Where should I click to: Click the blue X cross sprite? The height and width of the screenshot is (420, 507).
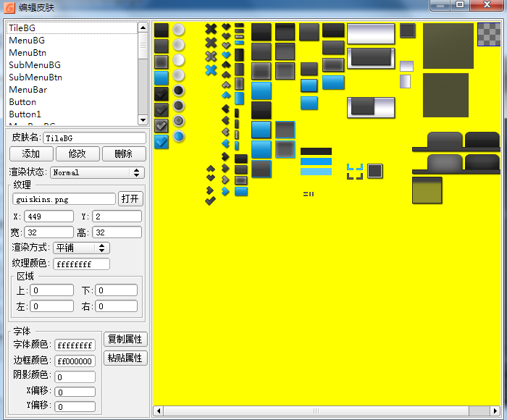click(x=211, y=70)
